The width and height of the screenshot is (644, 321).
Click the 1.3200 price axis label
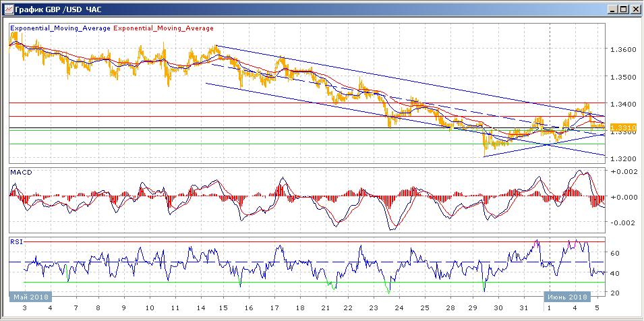pyautogui.click(x=621, y=159)
